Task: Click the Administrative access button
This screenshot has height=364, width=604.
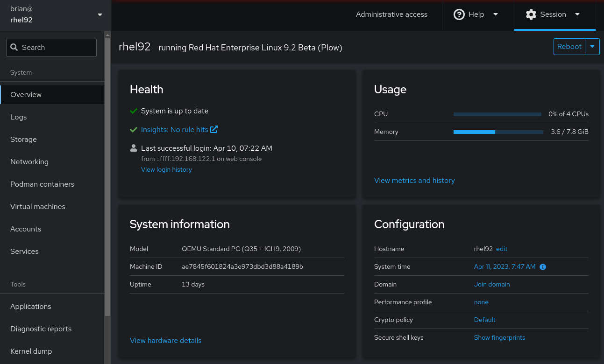Action: click(x=391, y=14)
